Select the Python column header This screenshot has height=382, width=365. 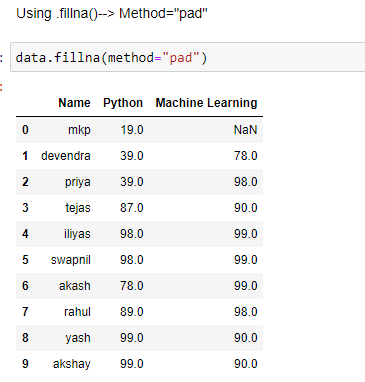point(123,103)
